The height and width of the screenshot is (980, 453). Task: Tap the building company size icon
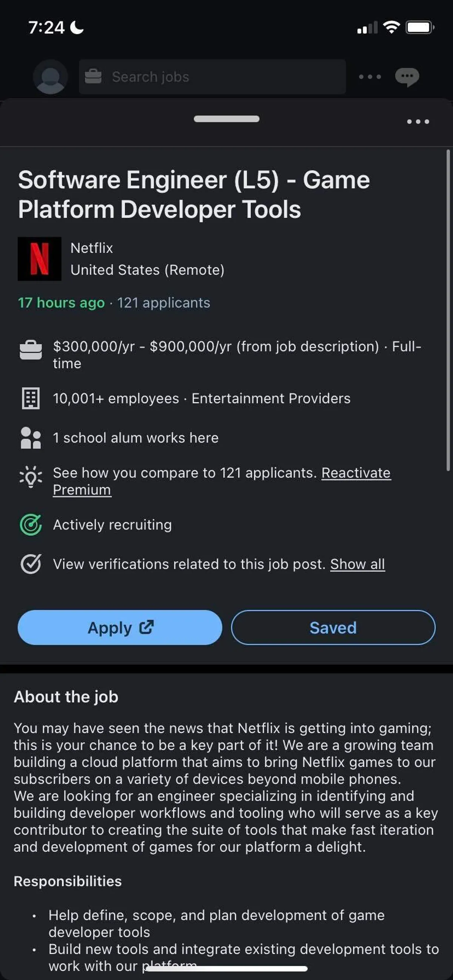click(31, 398)
